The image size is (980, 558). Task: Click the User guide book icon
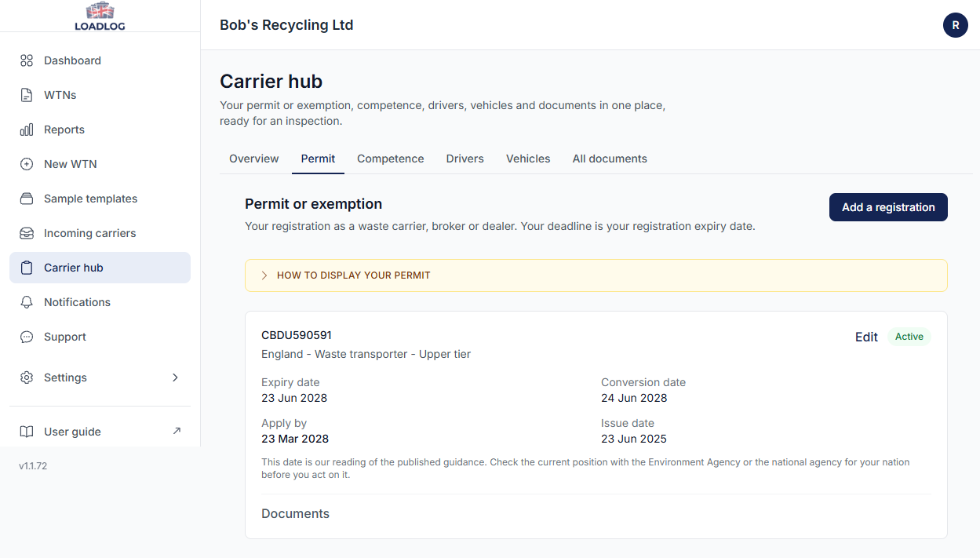(x=27, y=432)
